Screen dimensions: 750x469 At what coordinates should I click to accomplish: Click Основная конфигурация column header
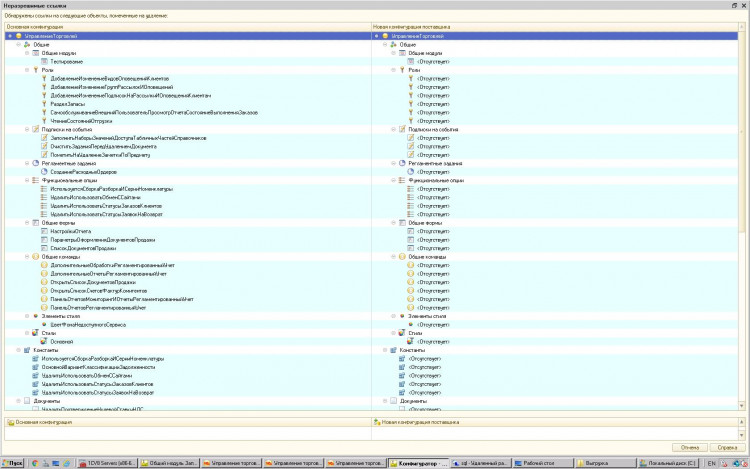tap(188, 27)
